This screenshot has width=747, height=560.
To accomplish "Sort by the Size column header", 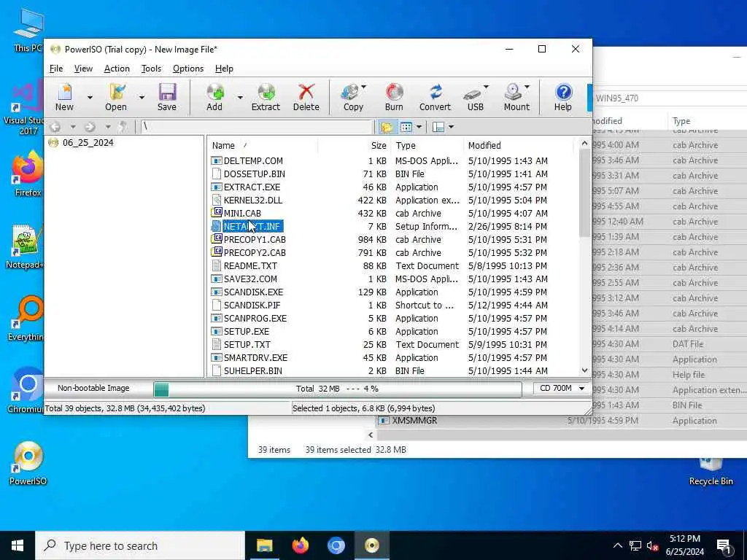I will pos(355,145).
